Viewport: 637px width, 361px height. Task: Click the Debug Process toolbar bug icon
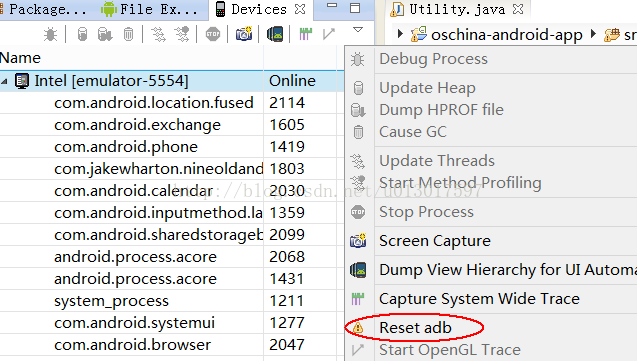[x=50, y=35]
